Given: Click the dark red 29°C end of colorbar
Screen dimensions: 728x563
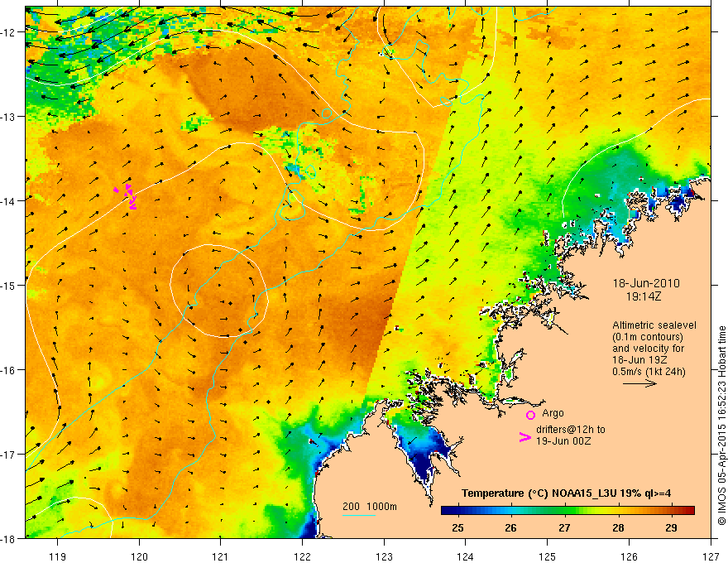Looking at the screenshot, I should click(x=689, y=511).
